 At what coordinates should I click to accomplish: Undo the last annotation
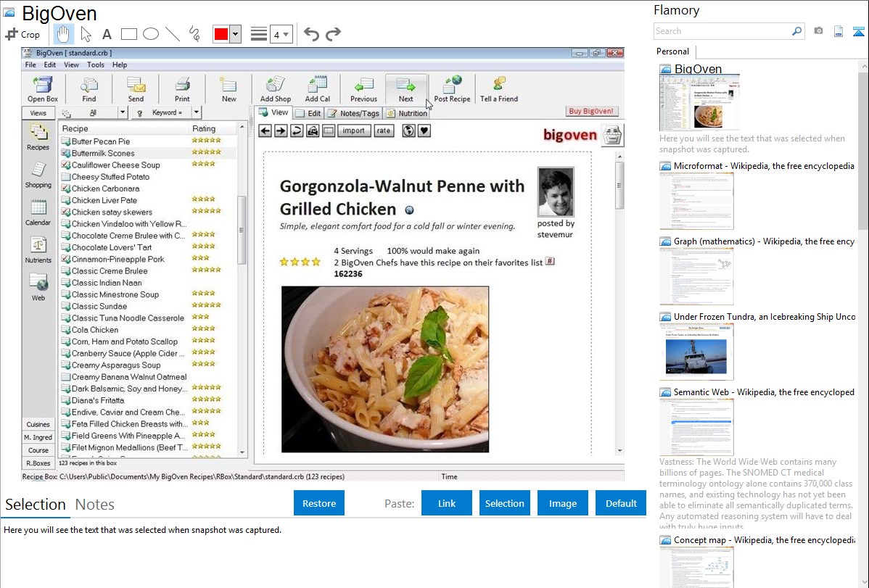(x=311, y=34)
